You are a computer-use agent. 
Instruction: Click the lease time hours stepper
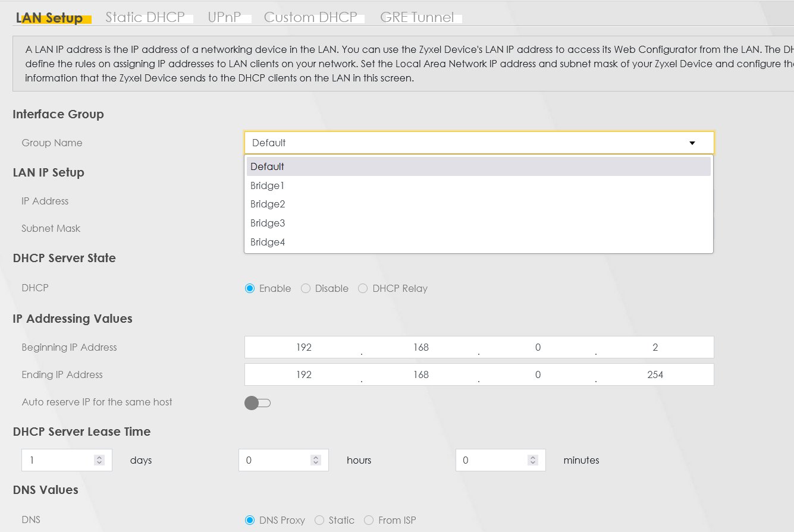tap(316, 460)
